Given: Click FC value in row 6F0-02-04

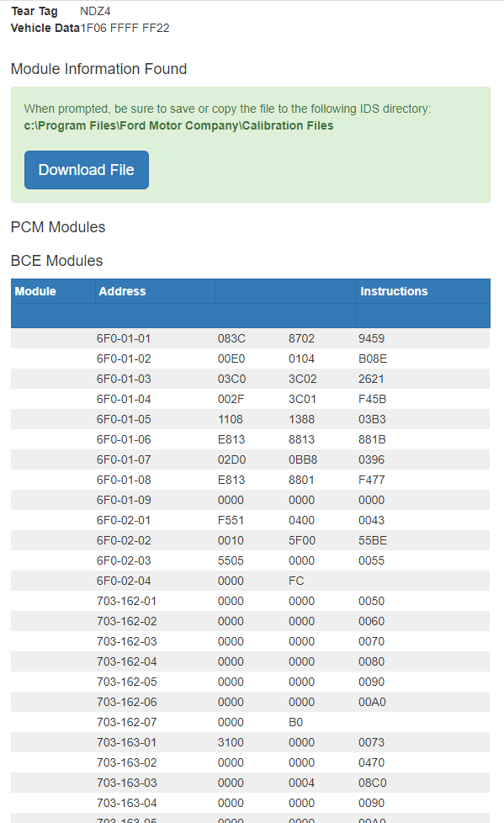Looking at the screenshot, I should pos(296,581).
